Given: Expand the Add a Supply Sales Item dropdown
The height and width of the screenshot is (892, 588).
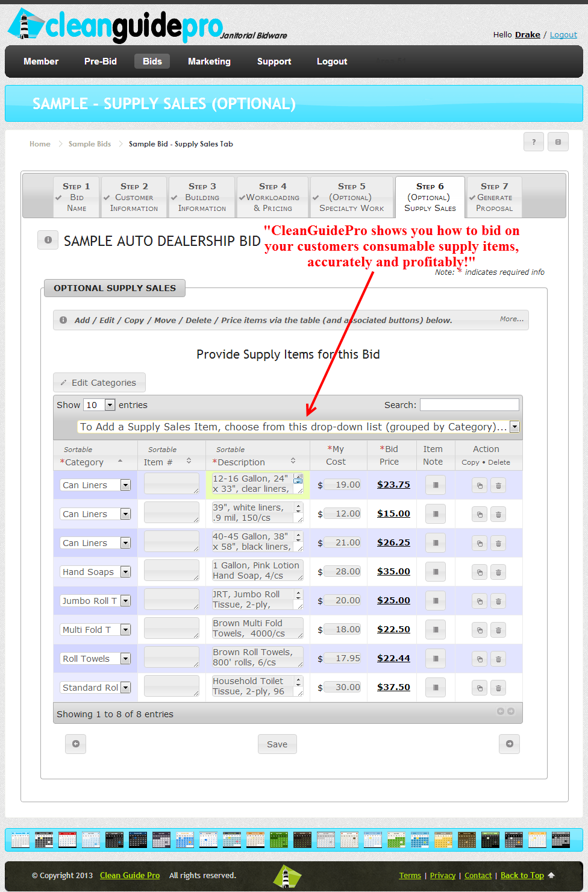Looking at the screenshot, I should coord(514,427).
